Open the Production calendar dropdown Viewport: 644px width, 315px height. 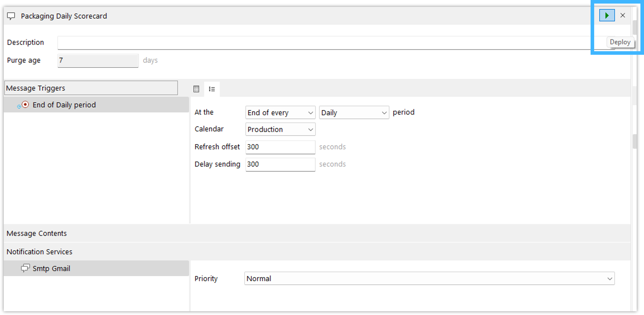coord(280,129)
